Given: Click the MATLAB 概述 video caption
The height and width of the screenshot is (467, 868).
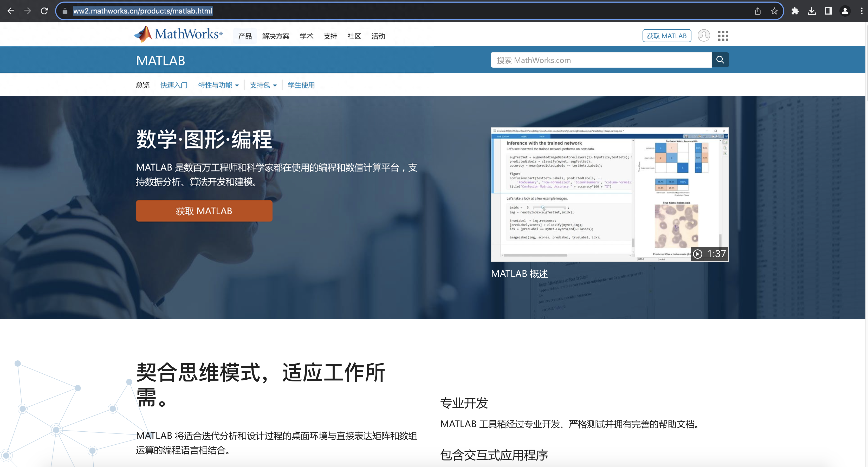Looking at the screenshot, I should tap(519, 274).
